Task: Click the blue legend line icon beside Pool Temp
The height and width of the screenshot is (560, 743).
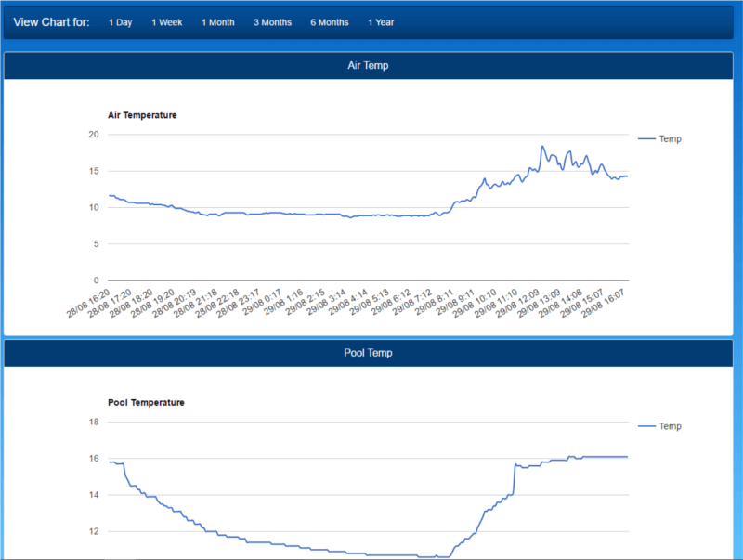Action: coord(647,425)
